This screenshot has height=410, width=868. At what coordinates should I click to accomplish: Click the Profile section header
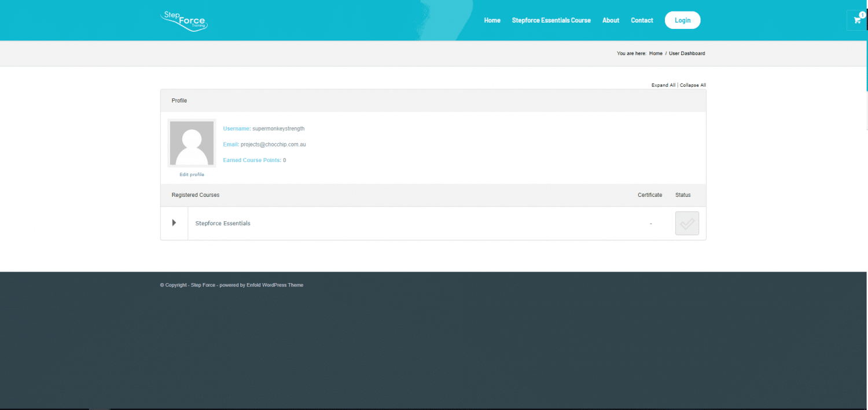179,101
